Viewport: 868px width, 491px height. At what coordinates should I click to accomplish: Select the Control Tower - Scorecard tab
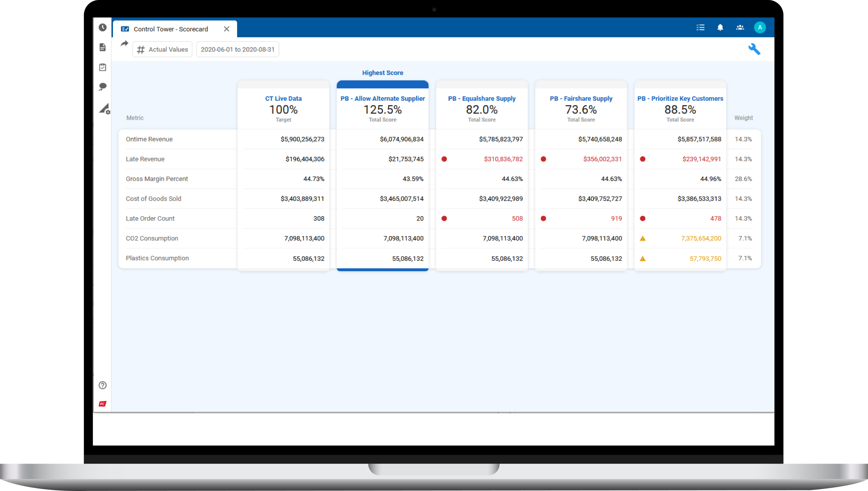pyautogui.click(x=170, y=29)
